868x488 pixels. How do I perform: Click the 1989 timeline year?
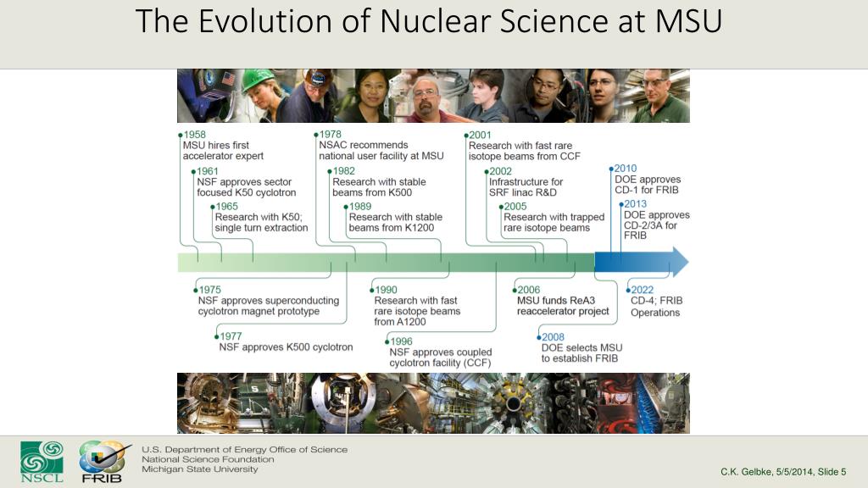click(360, 207)
